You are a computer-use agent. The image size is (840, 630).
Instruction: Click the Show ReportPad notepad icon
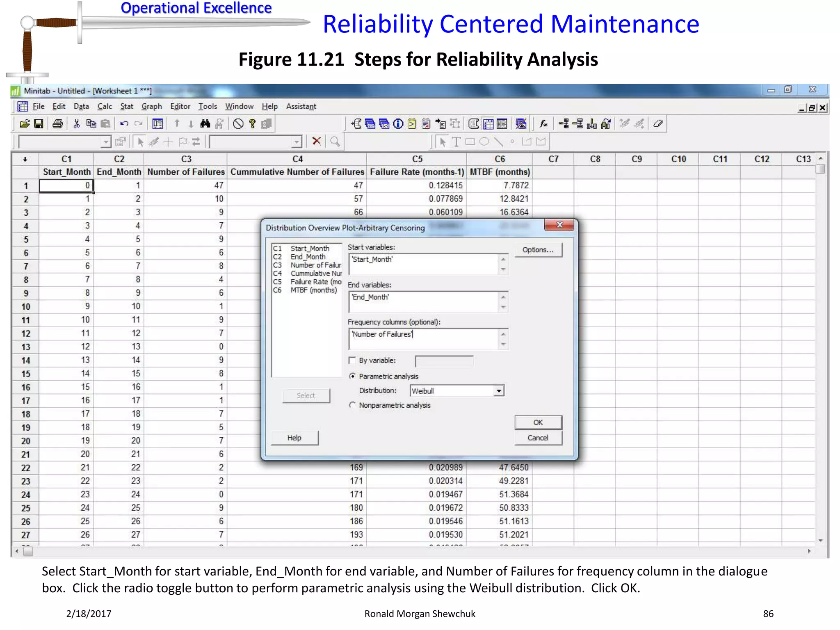[x=426, y=124]
